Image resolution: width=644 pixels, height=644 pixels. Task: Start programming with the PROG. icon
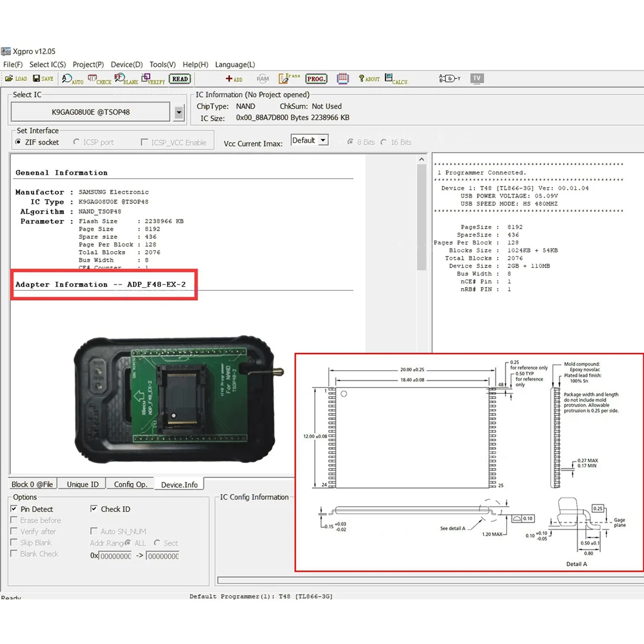316,78
